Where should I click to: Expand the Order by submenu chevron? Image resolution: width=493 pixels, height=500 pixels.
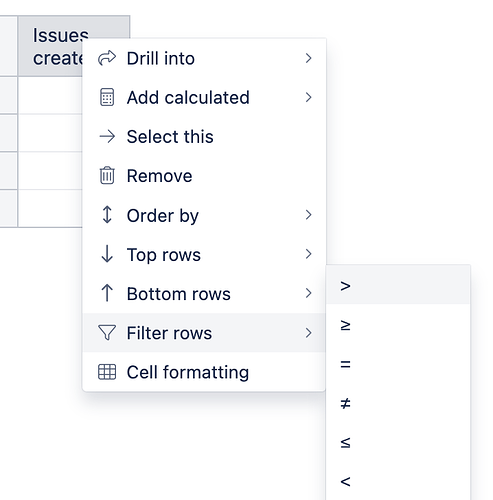309,215
